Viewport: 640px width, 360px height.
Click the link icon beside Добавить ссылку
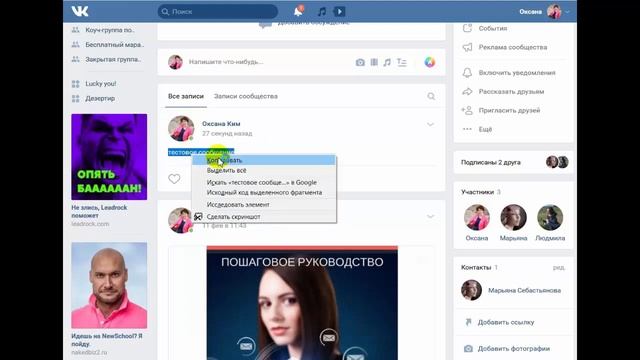coord(469,322)
